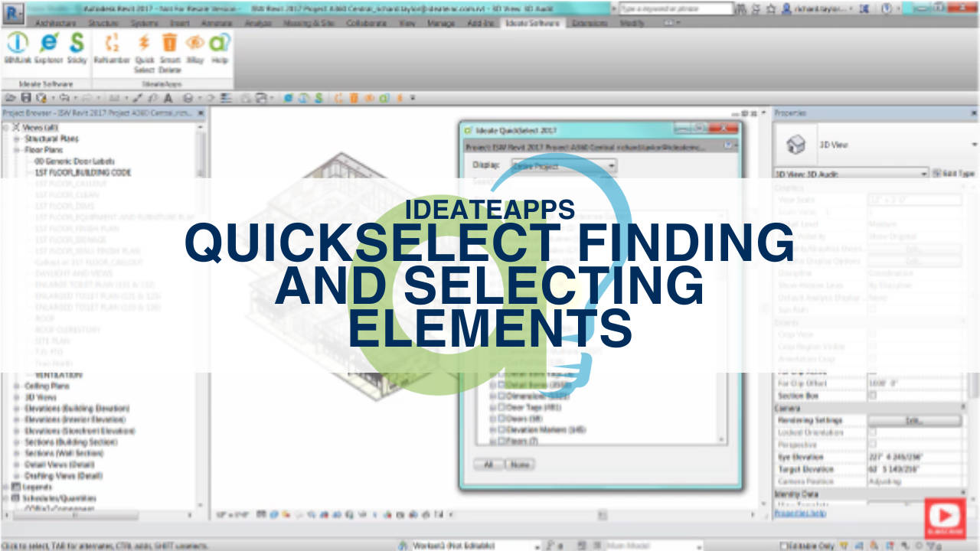Click the Eye Elevation value field
The width and height of the screenshot is (980, 551).
tap(915, 457)
